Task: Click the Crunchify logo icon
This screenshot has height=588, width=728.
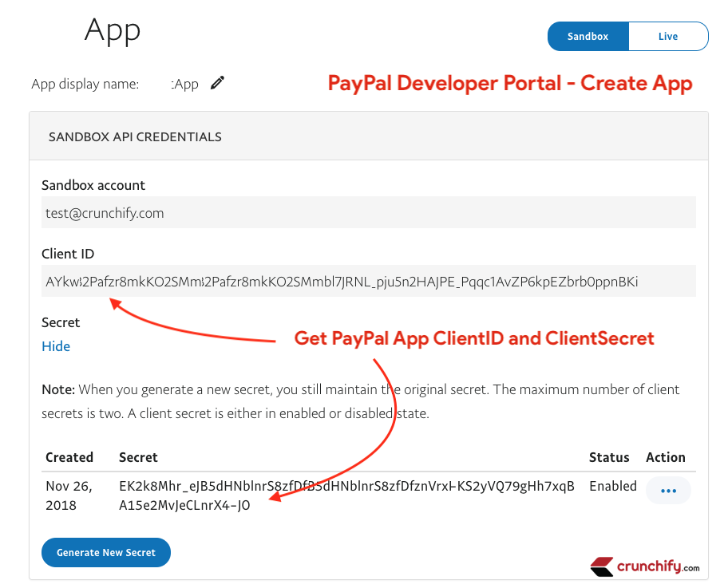Action: pyautogui.click(x=603, y=566)
